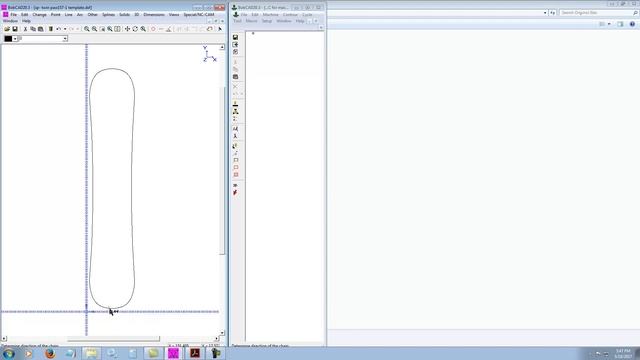Viewport: 640px width, 360px height.
Task: Click the red circle drawing icon
Action: click(x=153, y=29)
